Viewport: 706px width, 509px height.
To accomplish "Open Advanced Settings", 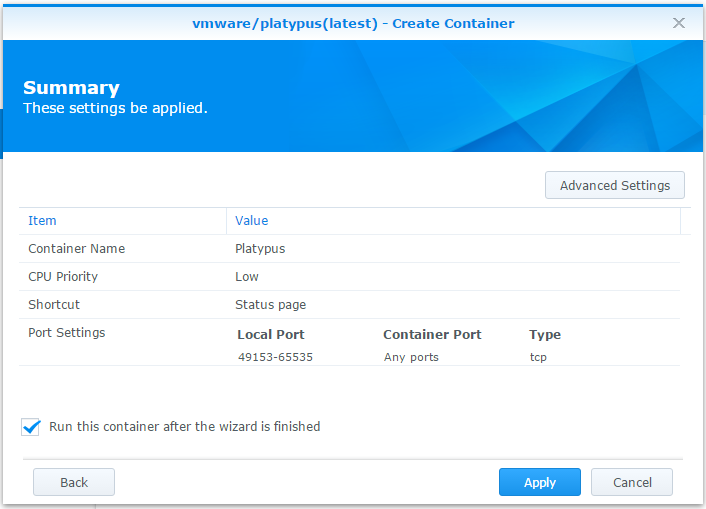I will click(x=614, y=185).
